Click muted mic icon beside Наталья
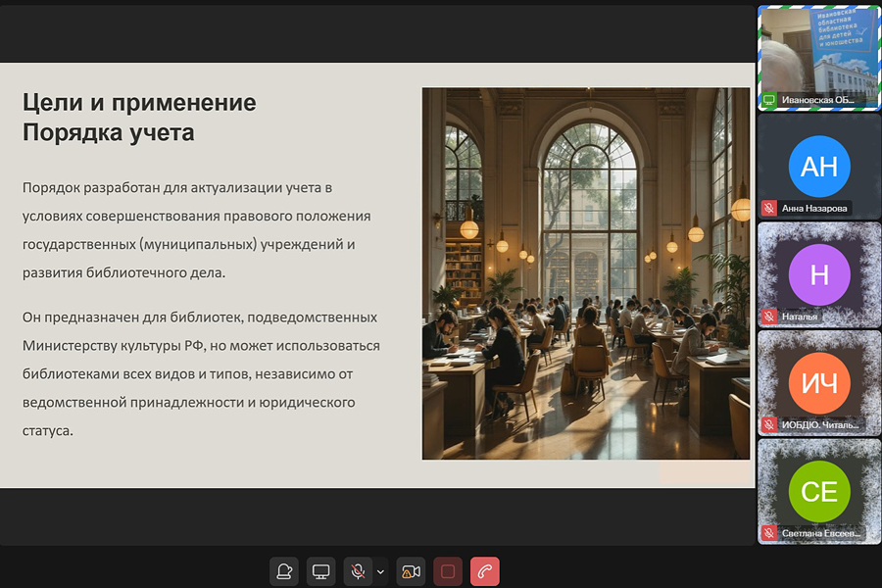 point(769,317)
